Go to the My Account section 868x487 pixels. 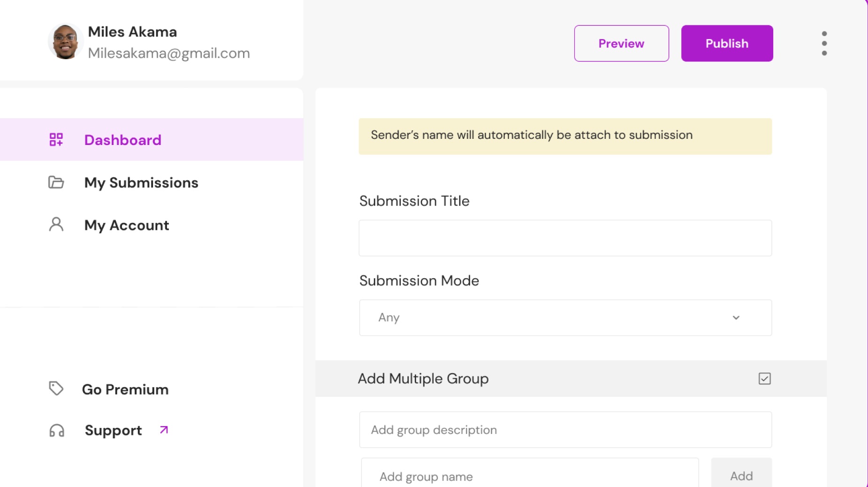click(126, 225)
